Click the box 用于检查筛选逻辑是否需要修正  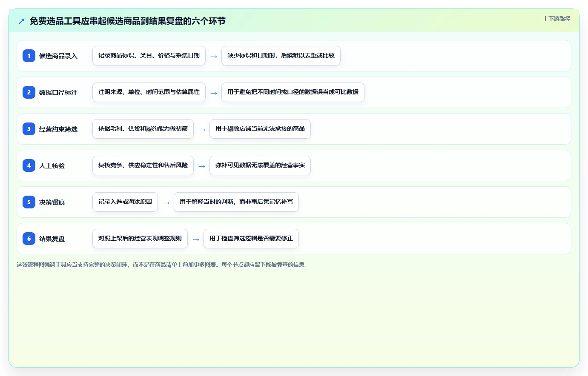tap(251, 239)
